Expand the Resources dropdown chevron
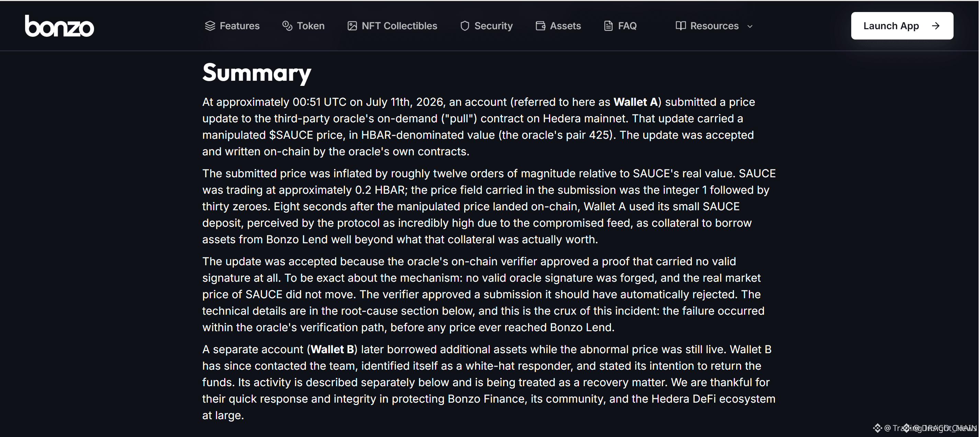980x437 pixels. coord(750,26)
